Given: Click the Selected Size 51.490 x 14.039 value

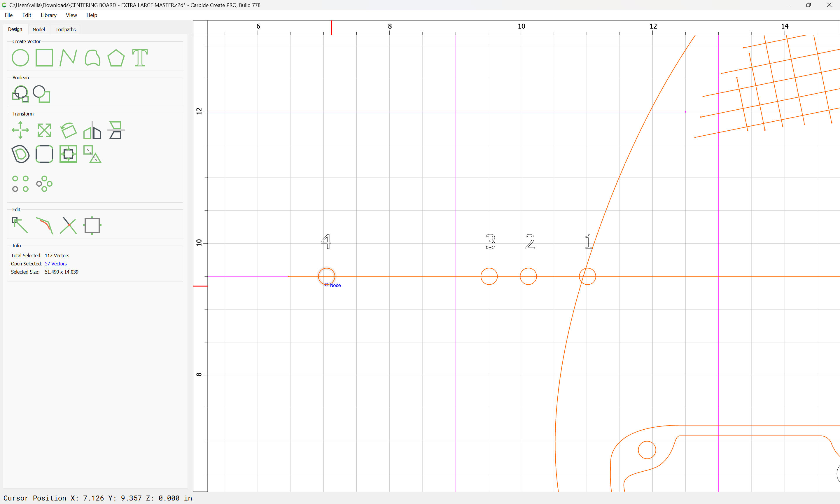Looking at the screenshot, I should tap(62, 272).
